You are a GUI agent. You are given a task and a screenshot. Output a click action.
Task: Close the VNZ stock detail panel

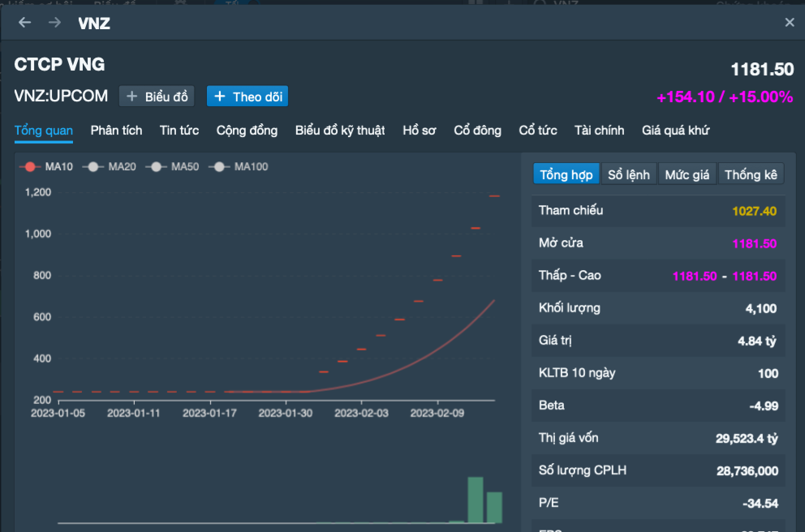point(790,23)
